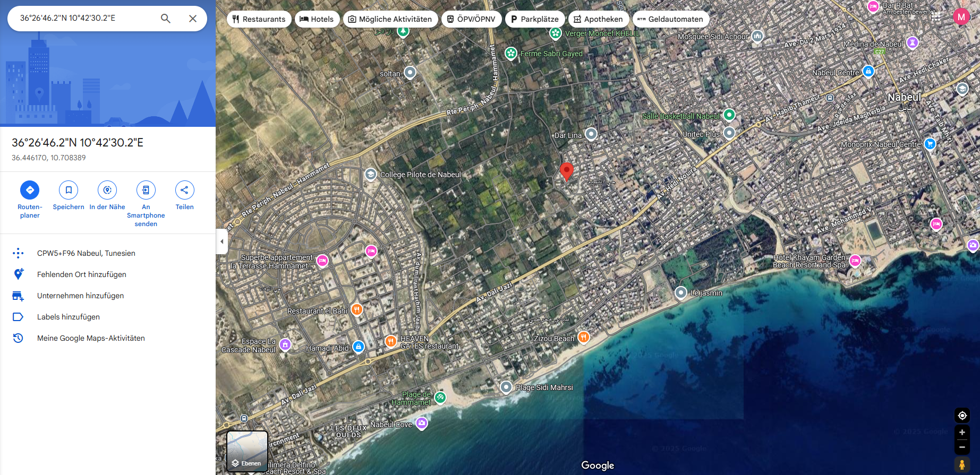
Task: Click the Zizou Beach restaurant marker
Action: pyautogui.click(x=584, y=337)
